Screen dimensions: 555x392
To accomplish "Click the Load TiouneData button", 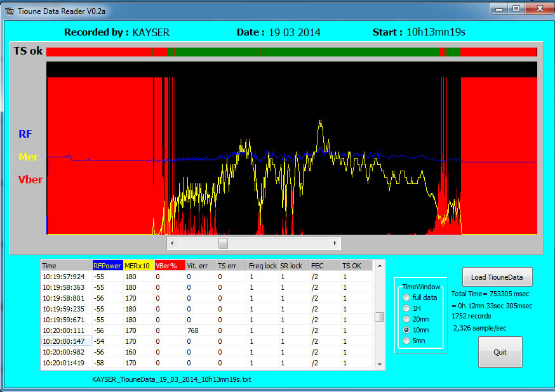I will (x=497, y=277).
